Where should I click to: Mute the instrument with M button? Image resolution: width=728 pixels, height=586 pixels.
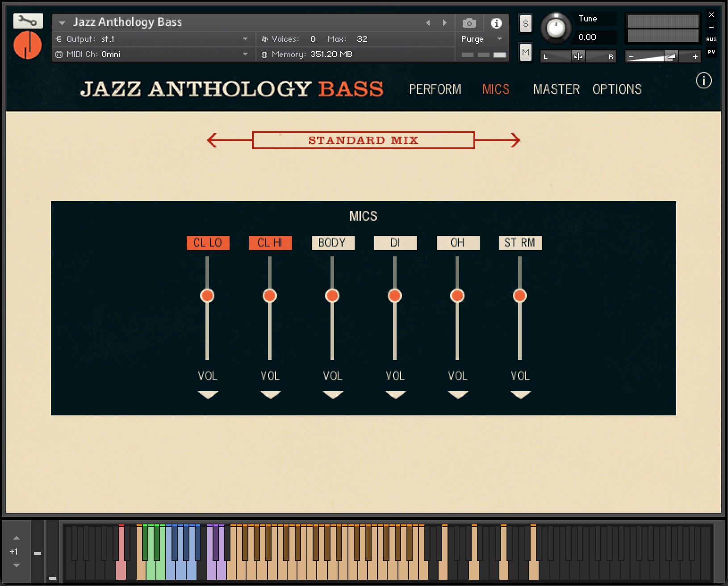pyautogui.click(x=526, y=52)
